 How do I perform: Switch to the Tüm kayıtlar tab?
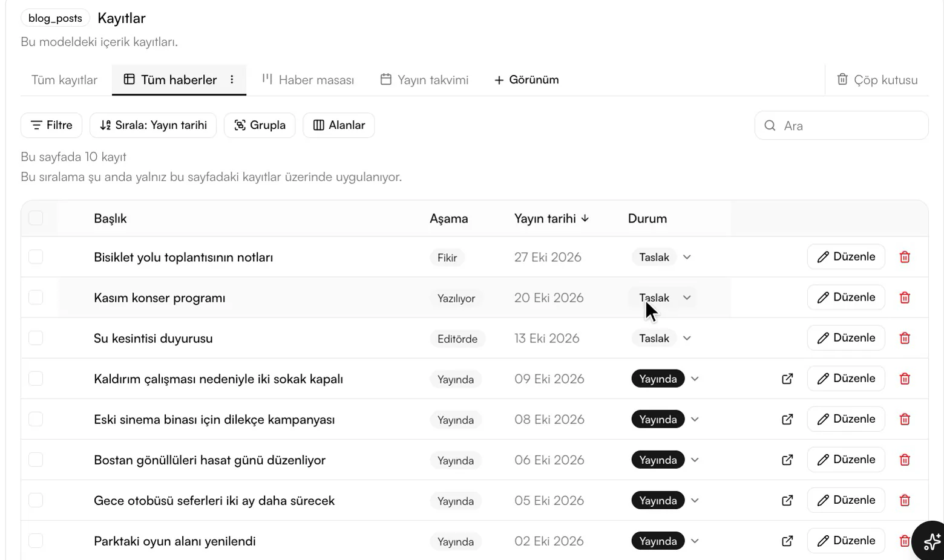(x=65, y=80)
